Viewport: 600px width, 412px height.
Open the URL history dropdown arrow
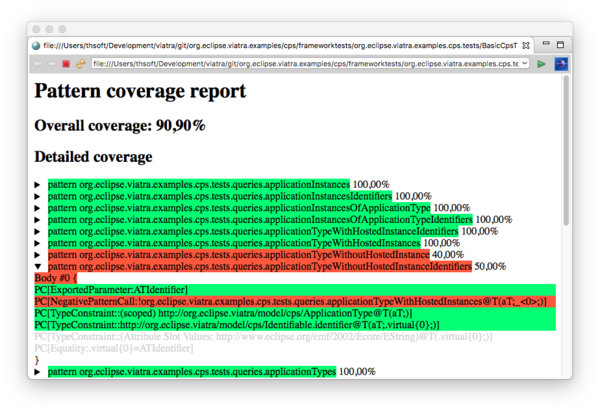coord(524,63)
